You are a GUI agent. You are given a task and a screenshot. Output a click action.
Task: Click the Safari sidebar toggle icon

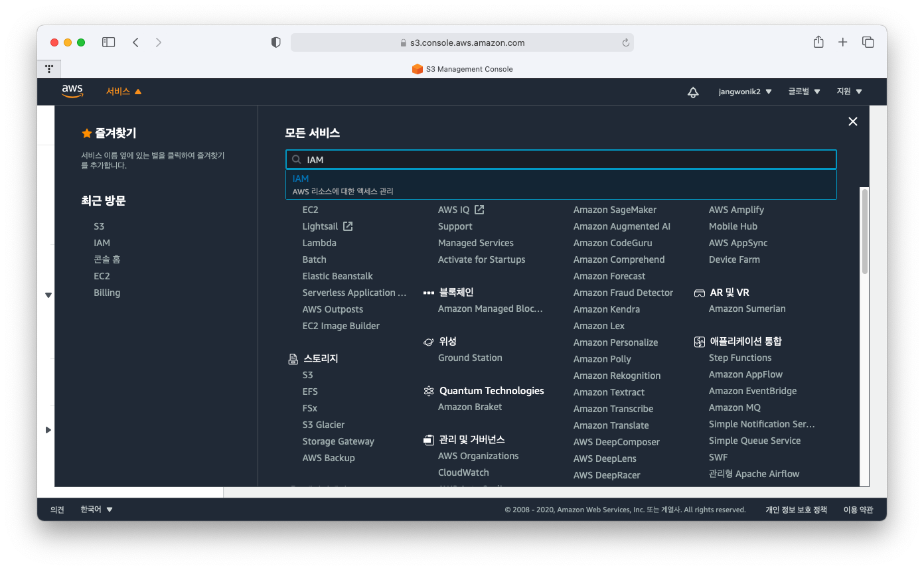click(x=108, y=42)
